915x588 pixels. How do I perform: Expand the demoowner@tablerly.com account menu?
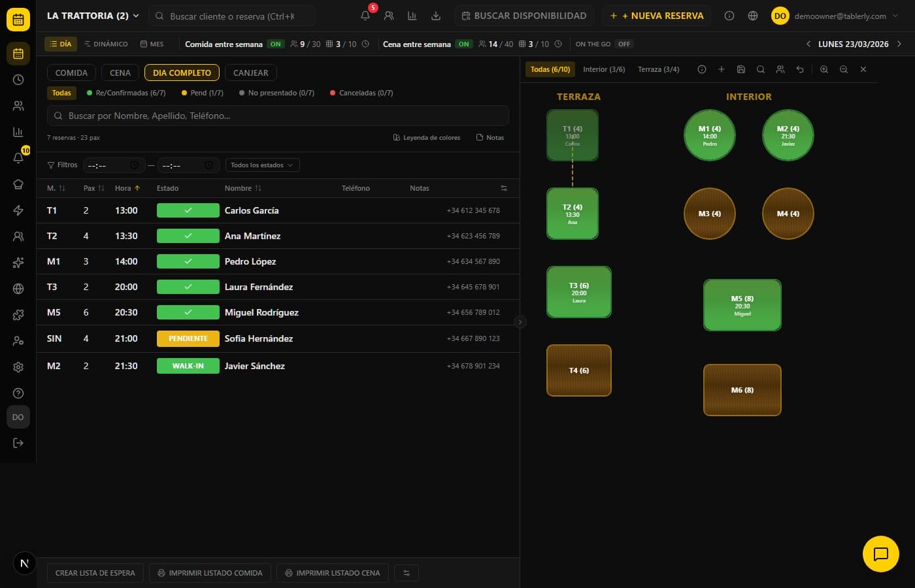tap(836, 16)
